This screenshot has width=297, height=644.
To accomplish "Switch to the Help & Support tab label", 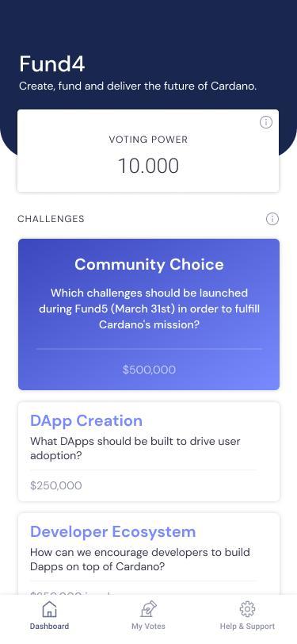I will (x=247, y=627).
